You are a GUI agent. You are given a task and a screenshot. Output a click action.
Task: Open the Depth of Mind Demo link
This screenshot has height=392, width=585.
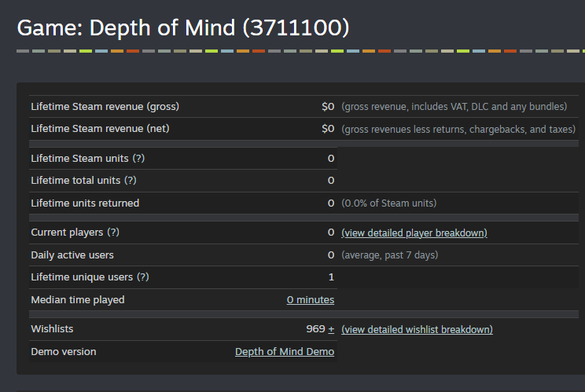point(285,351)
